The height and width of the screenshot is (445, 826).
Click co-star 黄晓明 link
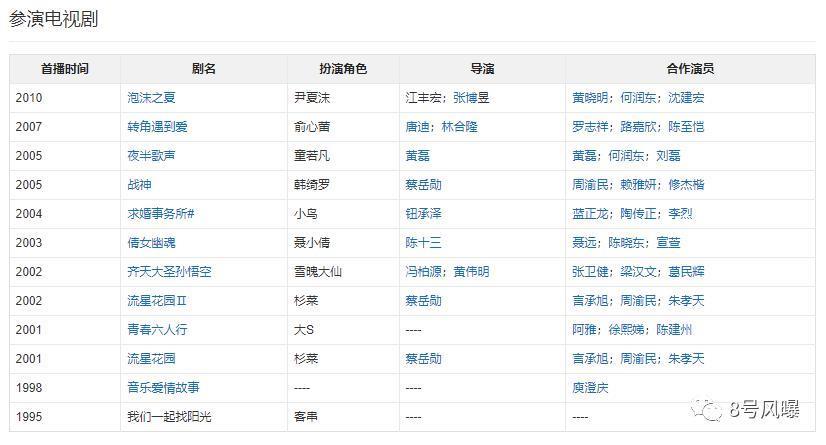pos(590,97)
